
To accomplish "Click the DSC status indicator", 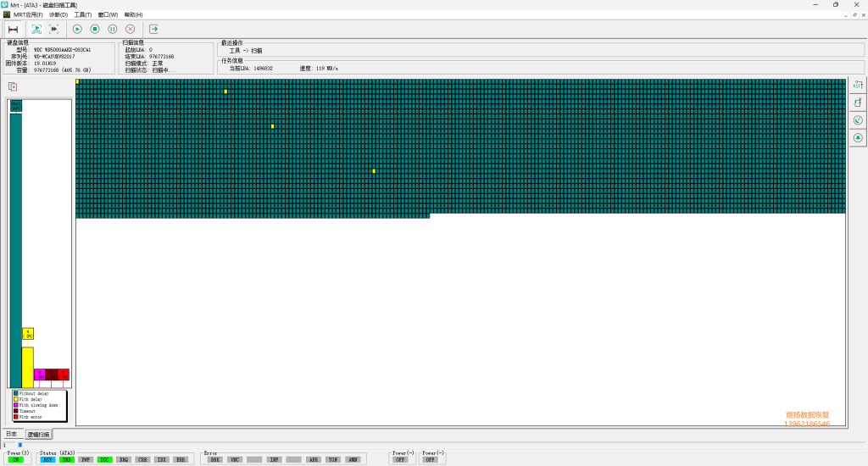I will click(x=104, y=460).
